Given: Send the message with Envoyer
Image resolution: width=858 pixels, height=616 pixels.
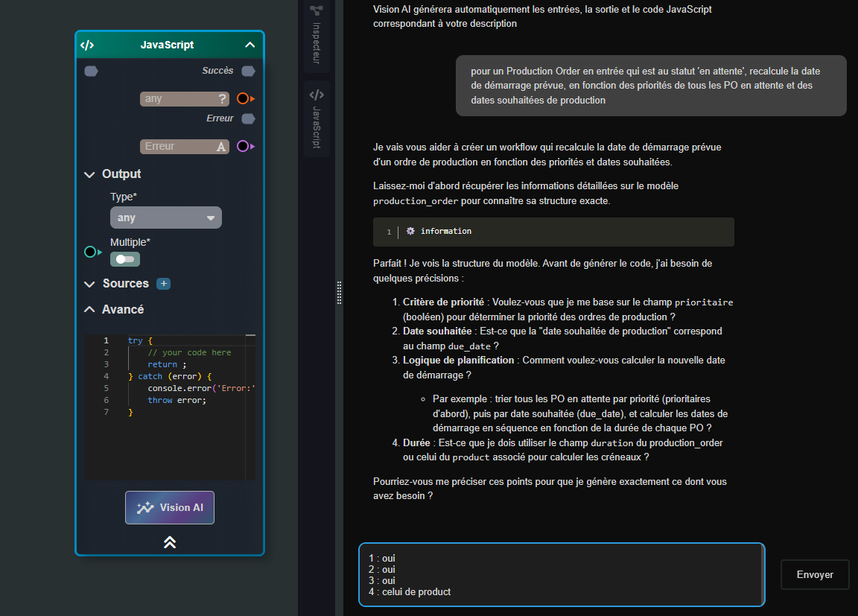Looking at the screenshot, I should coord(815,574).
